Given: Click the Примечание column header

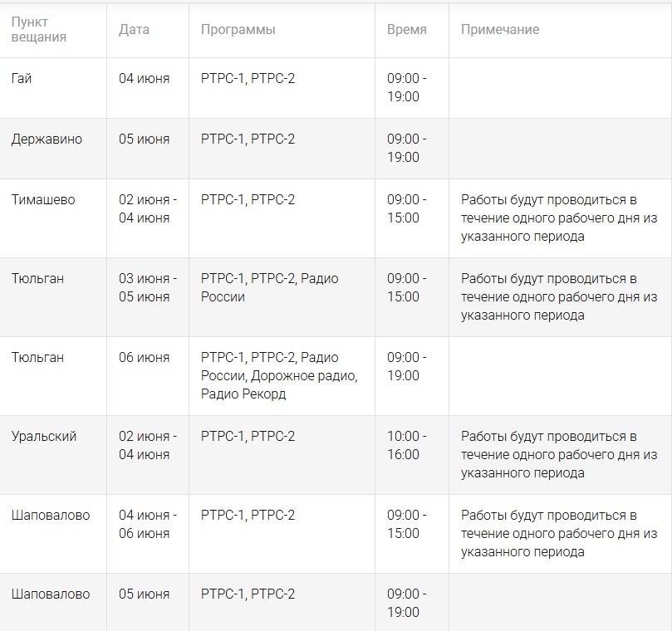Looking at the screenshot, I should pyautogui.click(x=499, y=30).
